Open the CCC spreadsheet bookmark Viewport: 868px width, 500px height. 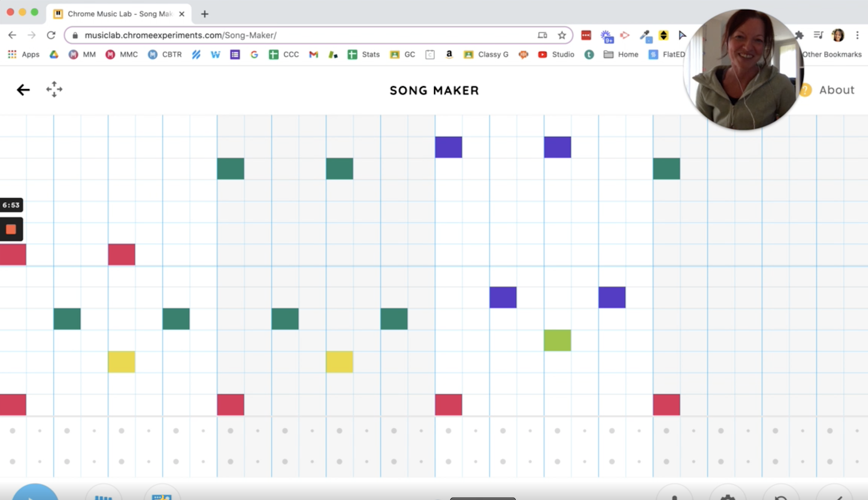pyautogui.click(x=284, y=54)
